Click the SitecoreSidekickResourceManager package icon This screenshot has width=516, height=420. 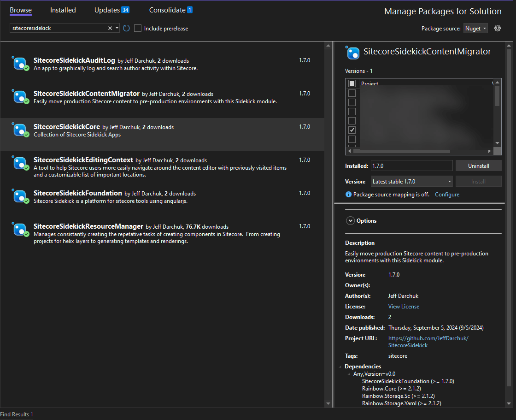point(20,229)
